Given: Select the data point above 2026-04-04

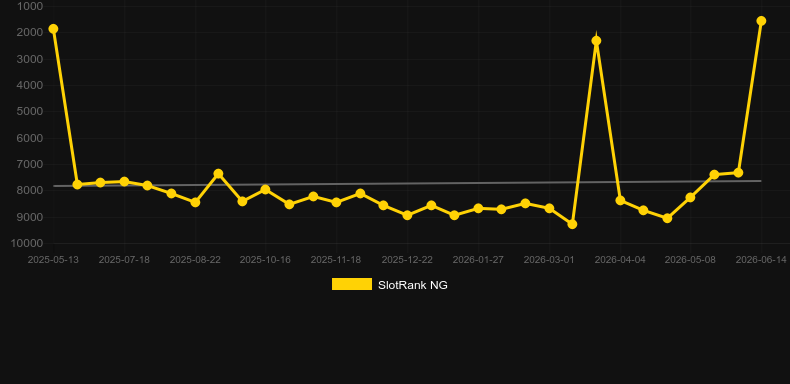Looking at the screenshot, I should click(620, 200).
